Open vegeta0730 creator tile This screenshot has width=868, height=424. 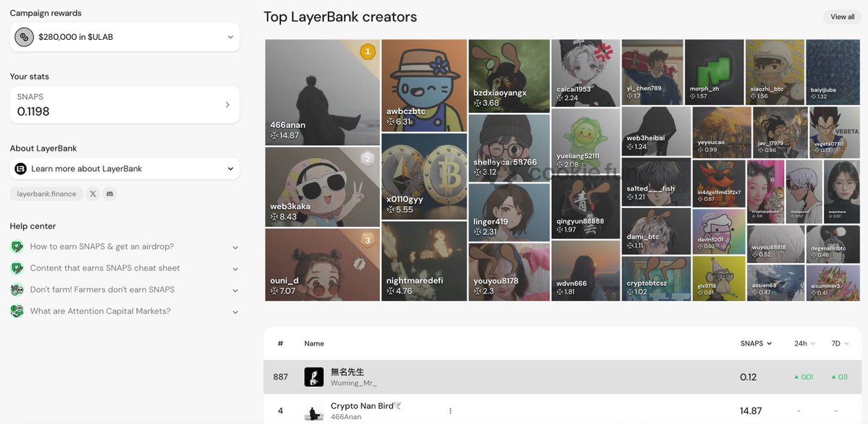click(x=834, y=132)
